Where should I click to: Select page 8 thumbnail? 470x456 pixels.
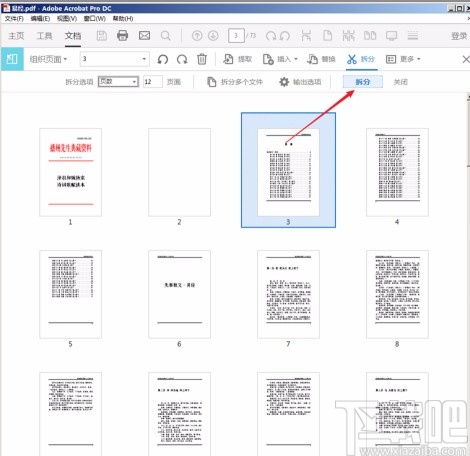[x=397, y=294]
